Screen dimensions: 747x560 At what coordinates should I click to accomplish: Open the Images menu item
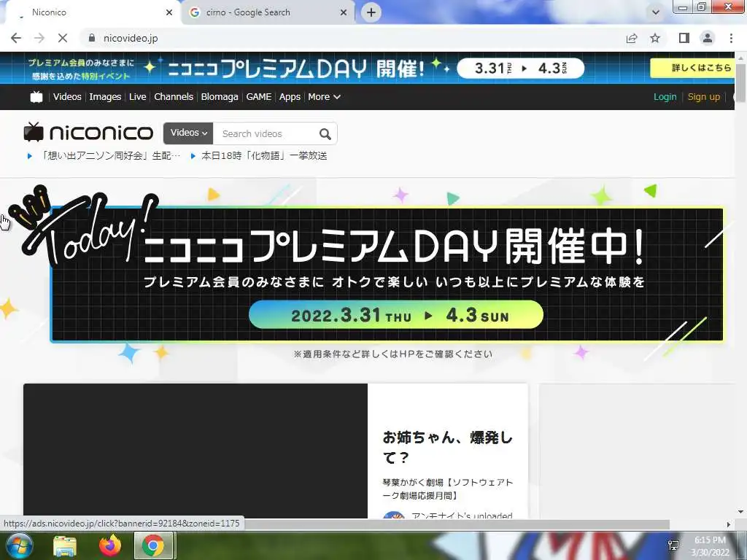(x=105, y=97)
